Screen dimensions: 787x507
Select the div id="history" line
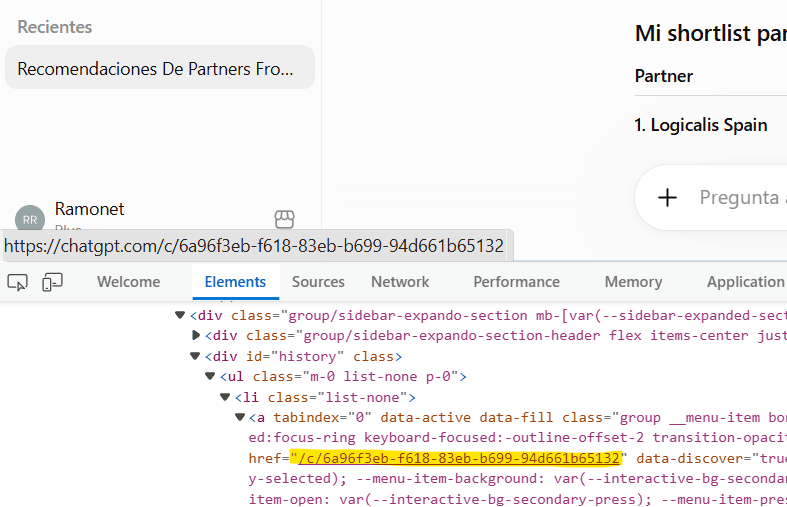[304, 356]
